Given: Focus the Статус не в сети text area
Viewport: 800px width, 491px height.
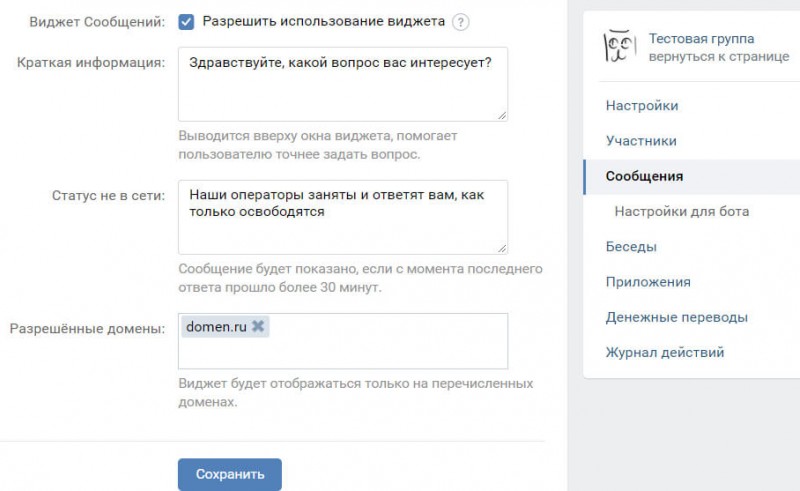Looking at the screenshot, I should tap(343, 217).
